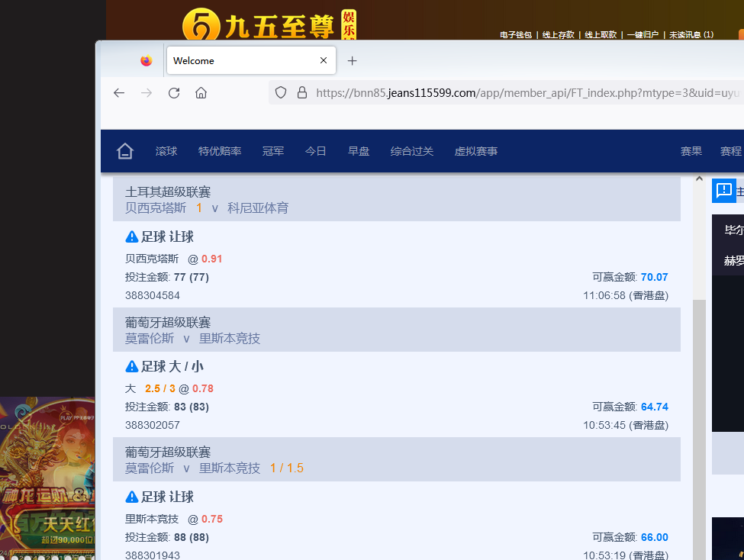
Task: Click winnable amount 64.74
Action: point(654,407)
